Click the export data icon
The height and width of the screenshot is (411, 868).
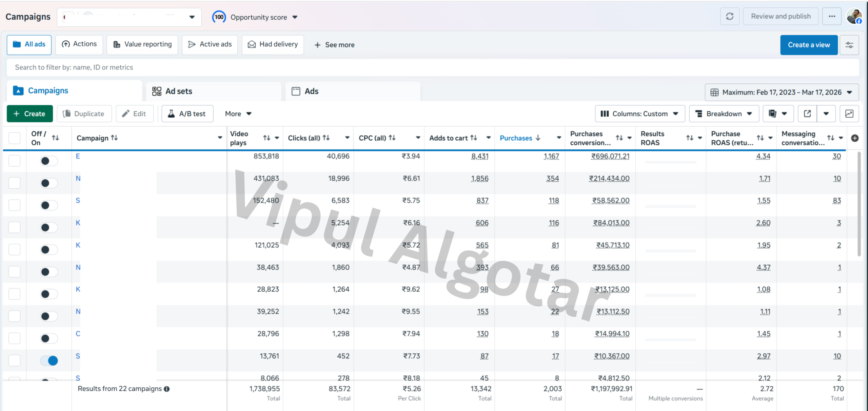[x=807, y=114]
